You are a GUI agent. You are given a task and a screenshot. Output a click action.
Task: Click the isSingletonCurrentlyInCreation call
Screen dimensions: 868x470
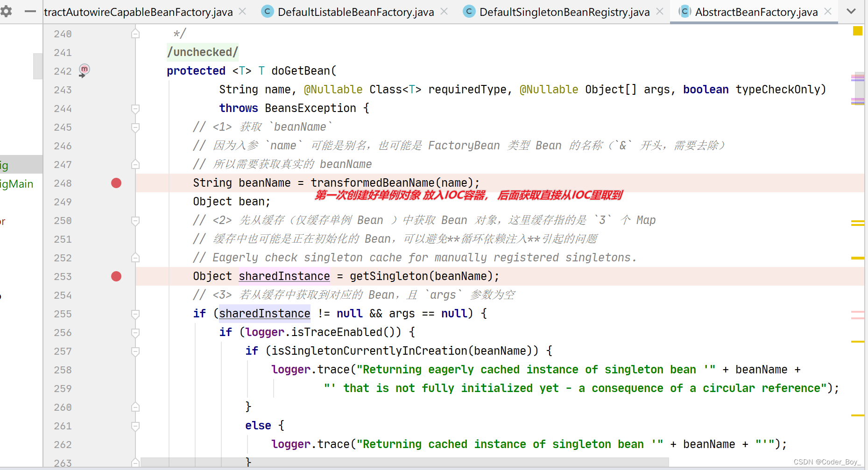(369, 351)
